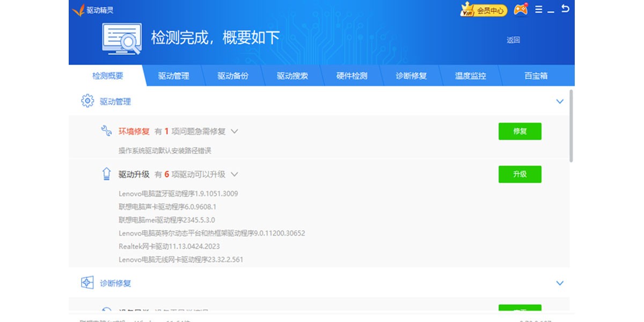Click the 诊断修复 section medical icon
Screen dimensions: 644x322
pyautogui.click(x=87, y=283)
